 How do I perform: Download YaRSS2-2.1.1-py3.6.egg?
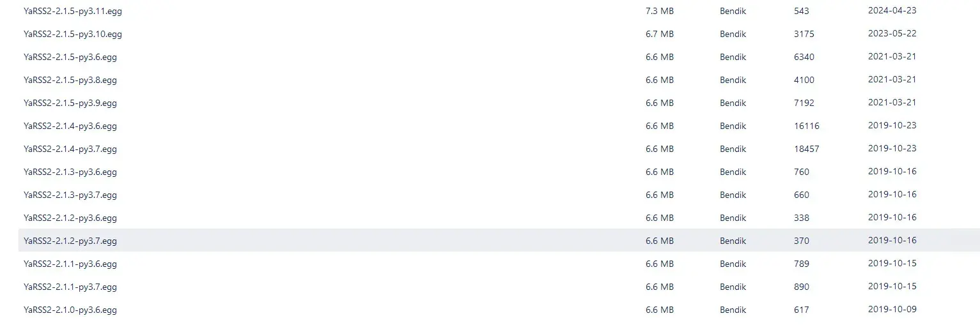click(x=70, y=264)
